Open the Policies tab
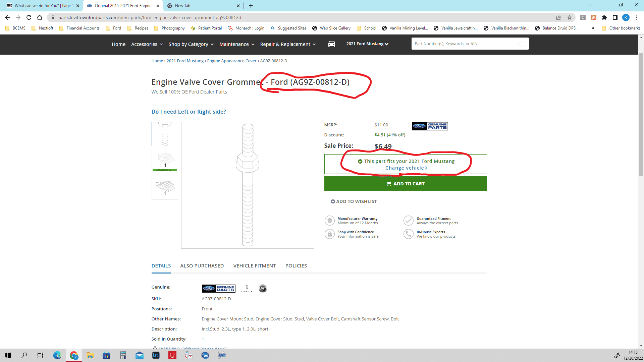The width and height of the screenshot is (644, 362). [296, 266]
